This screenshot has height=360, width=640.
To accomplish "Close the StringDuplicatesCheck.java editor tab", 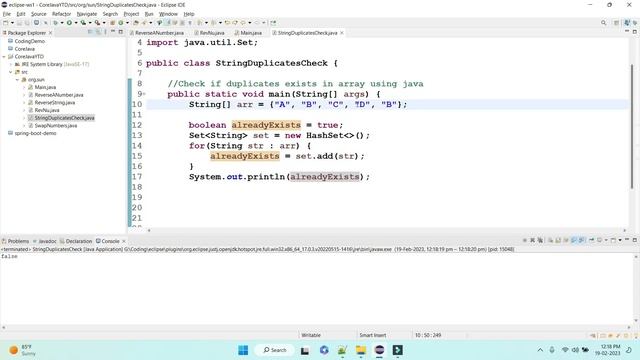I will click(x=342, y=33).
